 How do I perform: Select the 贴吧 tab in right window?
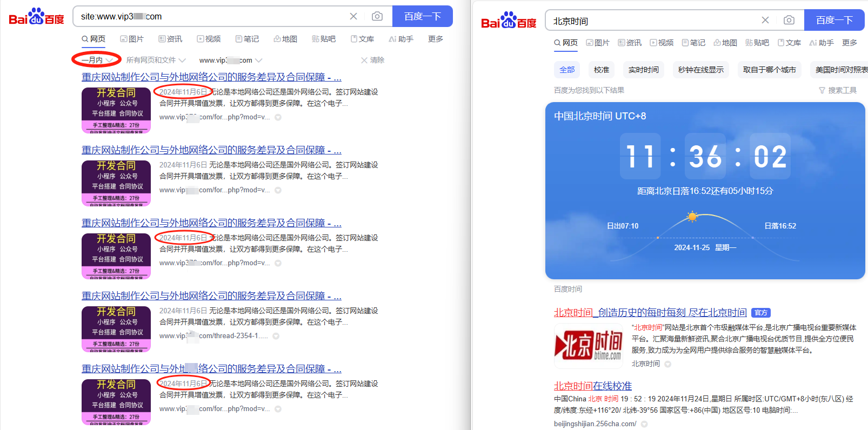click(x=757, y=43)
